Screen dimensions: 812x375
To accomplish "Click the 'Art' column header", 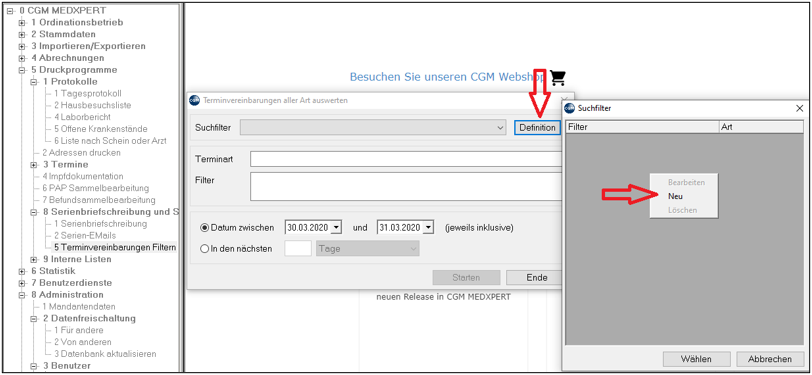I will [x=761, y=126].
